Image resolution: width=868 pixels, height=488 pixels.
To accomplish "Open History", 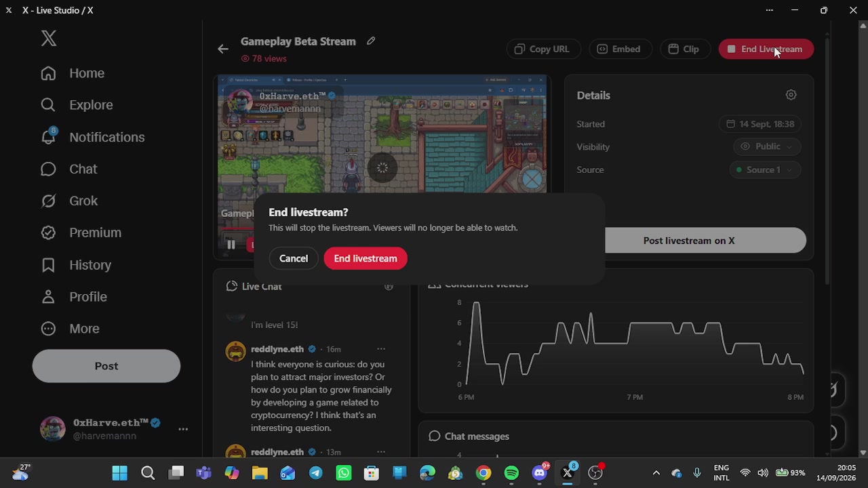I will point(75,265).
